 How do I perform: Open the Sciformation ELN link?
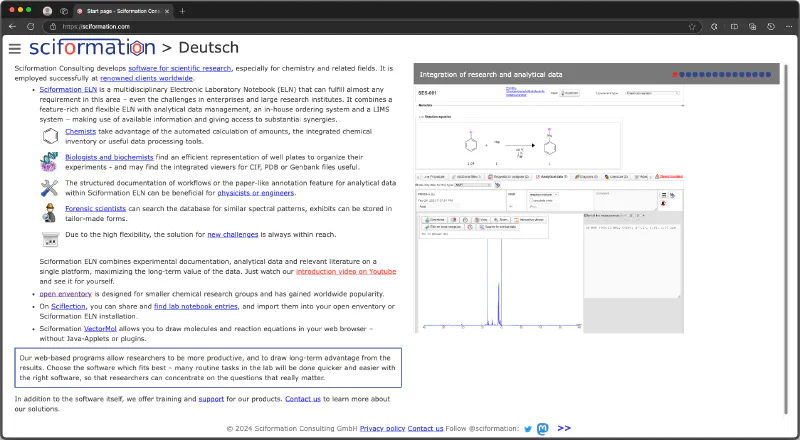tap(68, 89)
